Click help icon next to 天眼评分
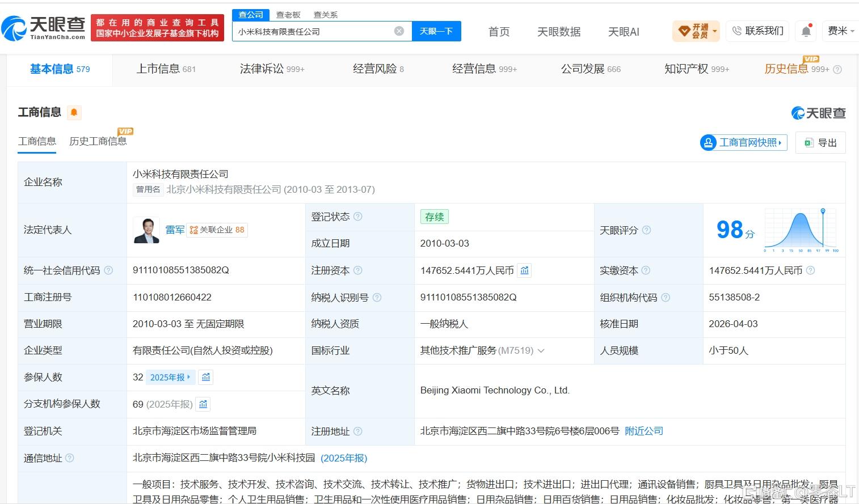The width and height of the screenshot is (859, 504). point(646,230)
